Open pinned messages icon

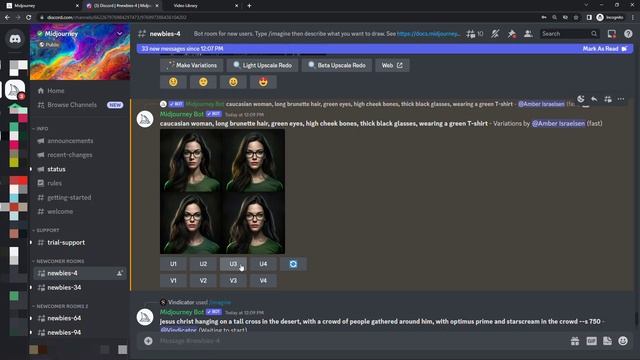click(511, 34)
